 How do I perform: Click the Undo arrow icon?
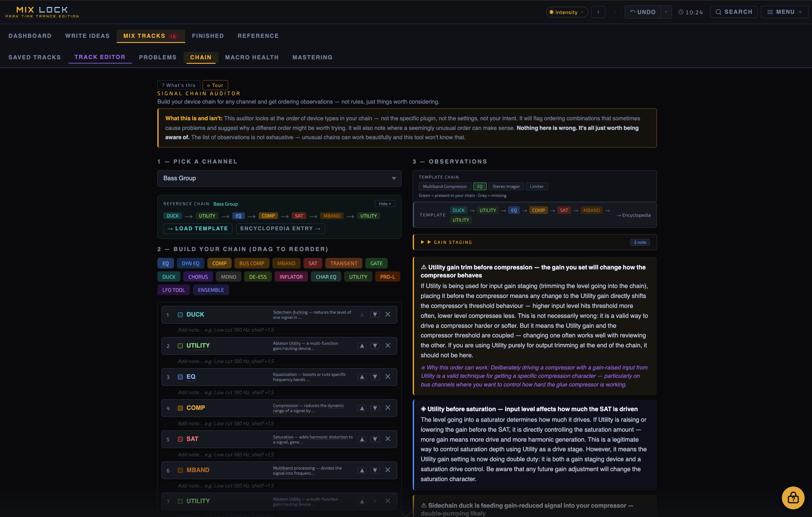(x=632, y=12)
